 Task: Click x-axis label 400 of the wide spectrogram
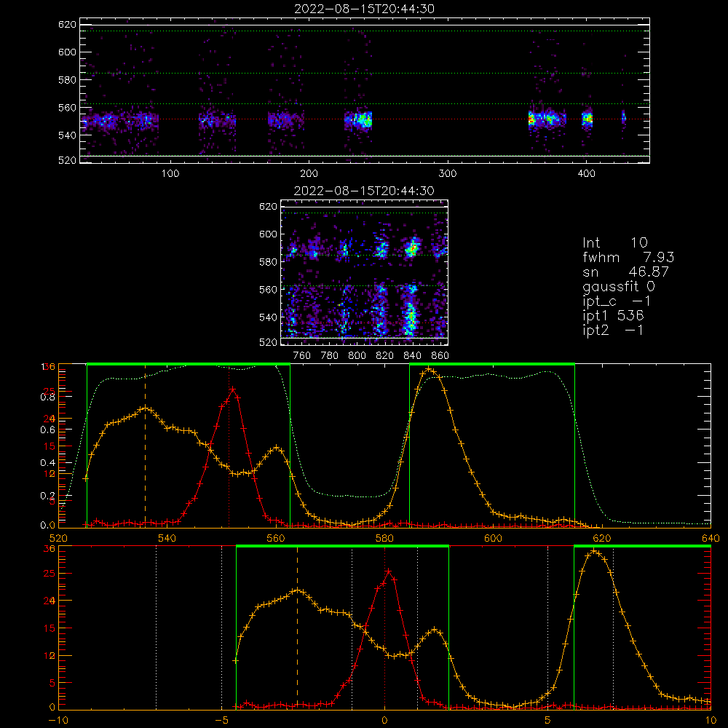[586, 174]
